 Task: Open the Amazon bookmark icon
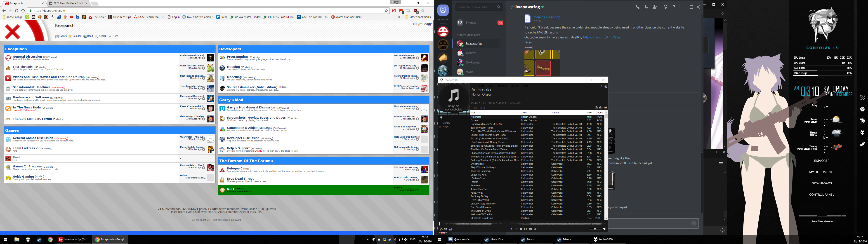pyautogui.click(x=52, y=17)
